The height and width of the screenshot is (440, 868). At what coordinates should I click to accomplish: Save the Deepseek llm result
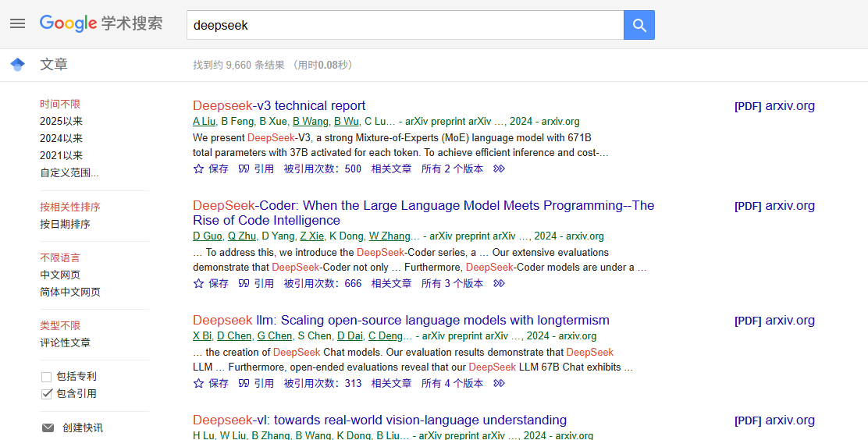[x=211, y=383]
